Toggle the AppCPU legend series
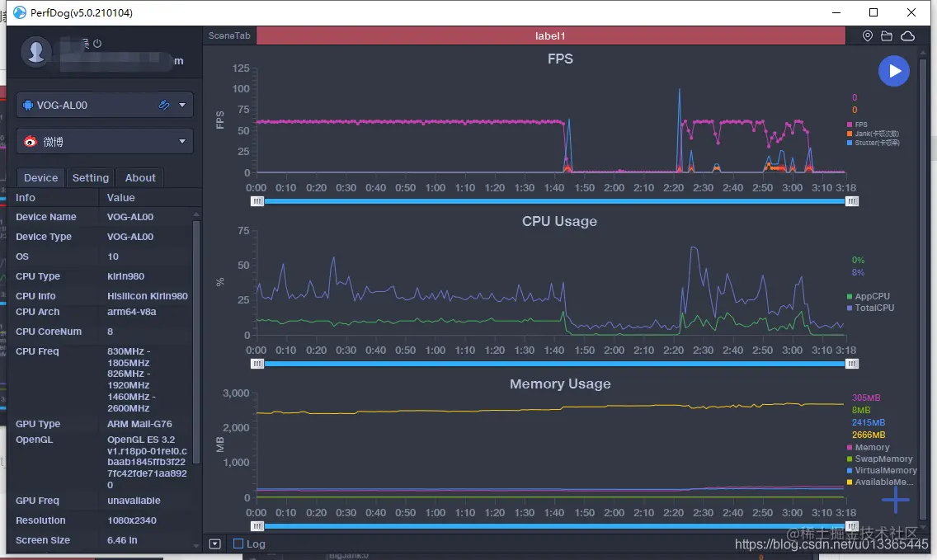This screenshot has width=937, height=560. tap(869, 296)
